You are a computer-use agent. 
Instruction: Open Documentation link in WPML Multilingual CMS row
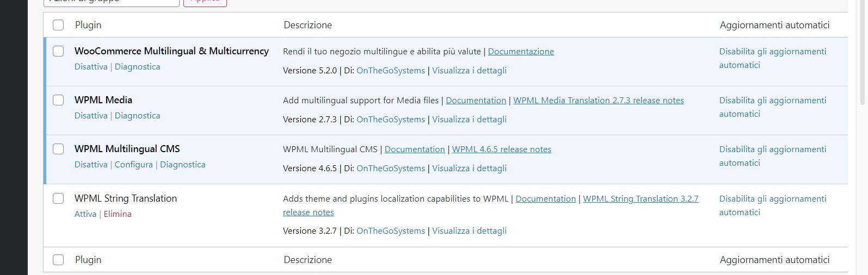415,149
